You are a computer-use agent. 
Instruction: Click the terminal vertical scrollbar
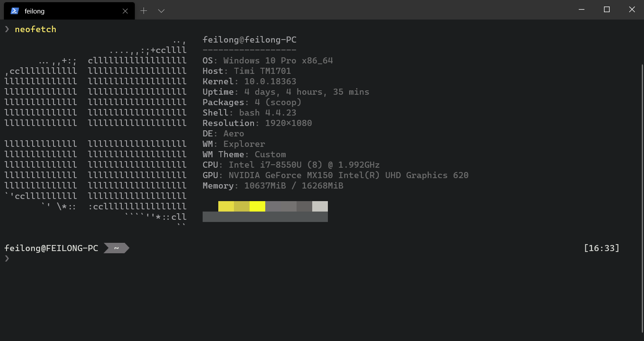tap(641, 198)
